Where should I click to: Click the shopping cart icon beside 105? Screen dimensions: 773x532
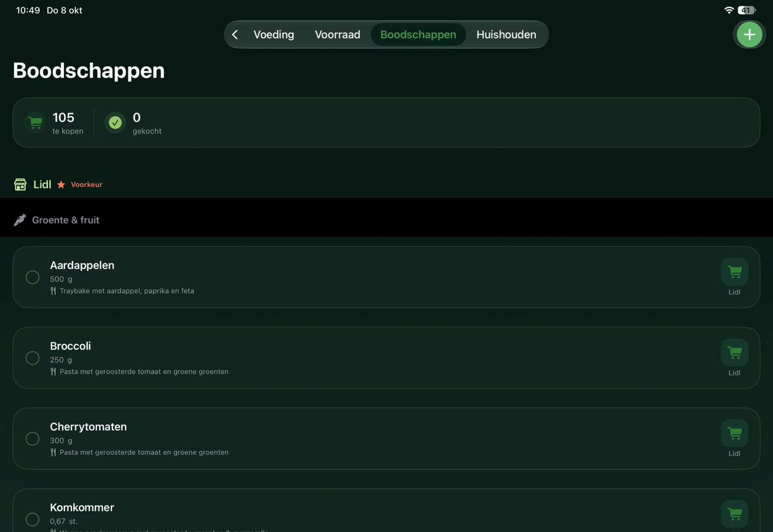pyautogui.click(x=35, y=123)
